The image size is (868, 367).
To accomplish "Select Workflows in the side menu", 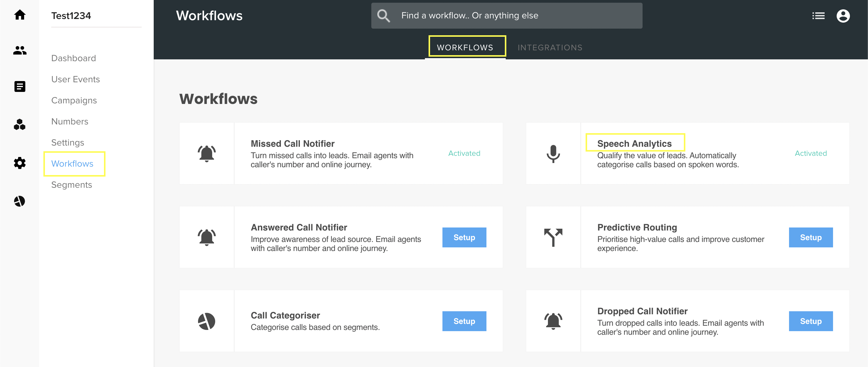I will coord(72,163).
